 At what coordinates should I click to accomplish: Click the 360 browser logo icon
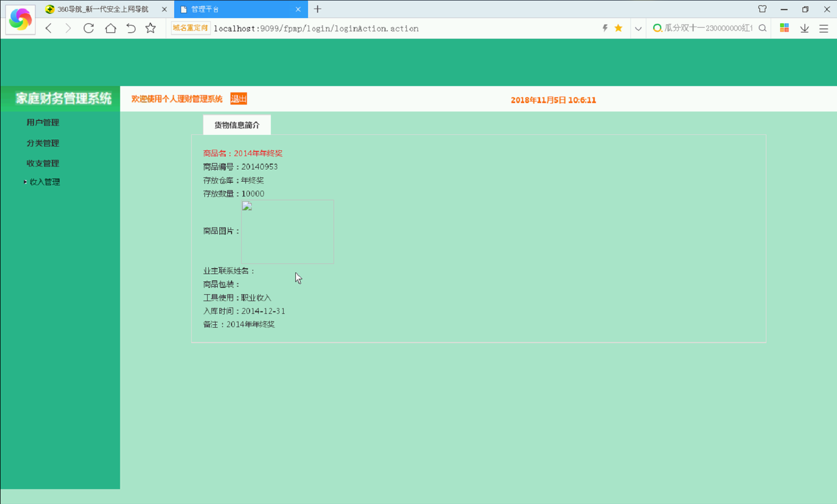[21, 20]
